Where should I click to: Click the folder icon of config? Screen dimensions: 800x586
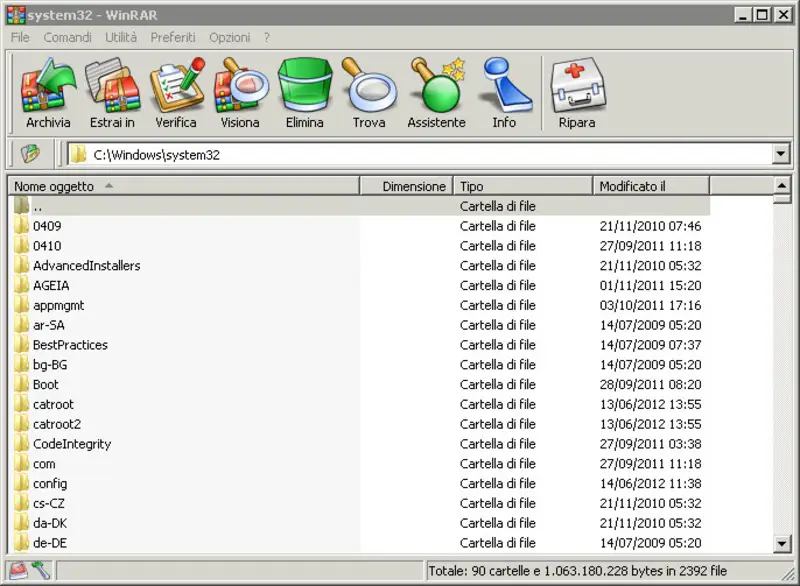click(21, 483)
